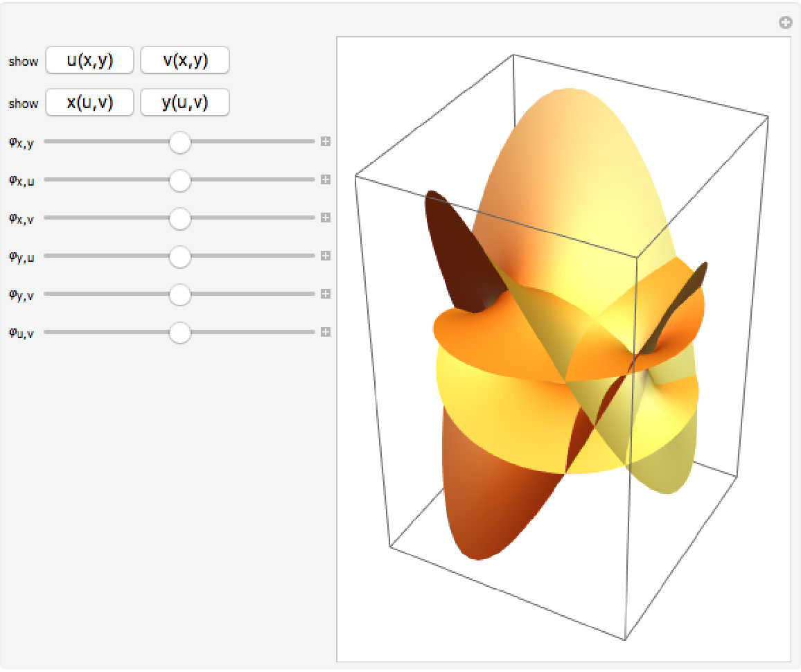
Task: Expand the φx,u slider controls
Action: pyautogui.click(x=325, y=180)
